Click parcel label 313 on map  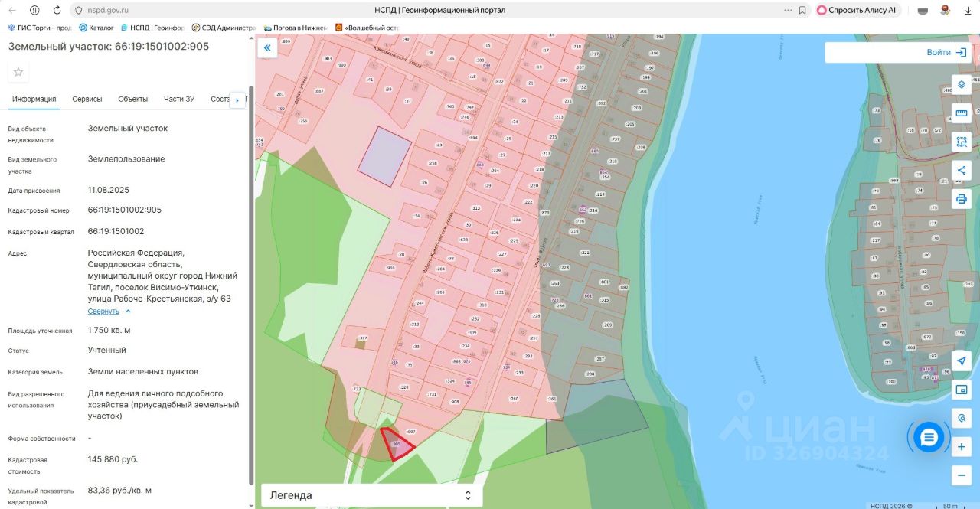point(475,208)
